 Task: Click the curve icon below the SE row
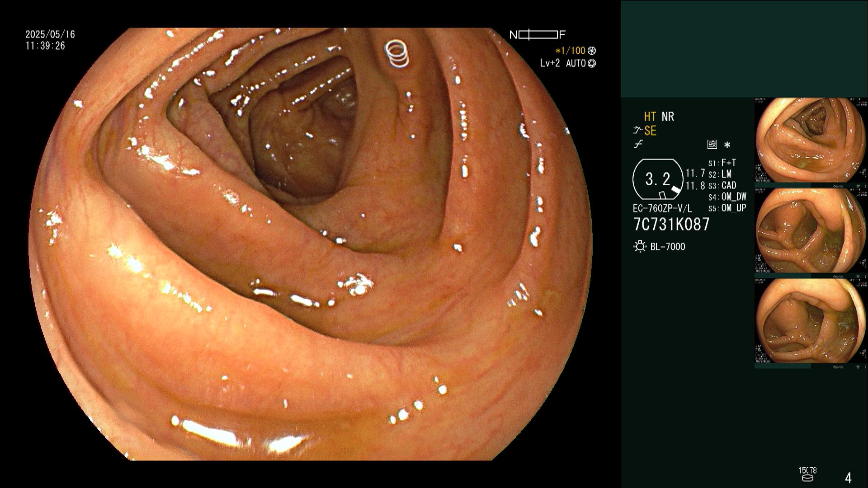(x=638, y=145)
